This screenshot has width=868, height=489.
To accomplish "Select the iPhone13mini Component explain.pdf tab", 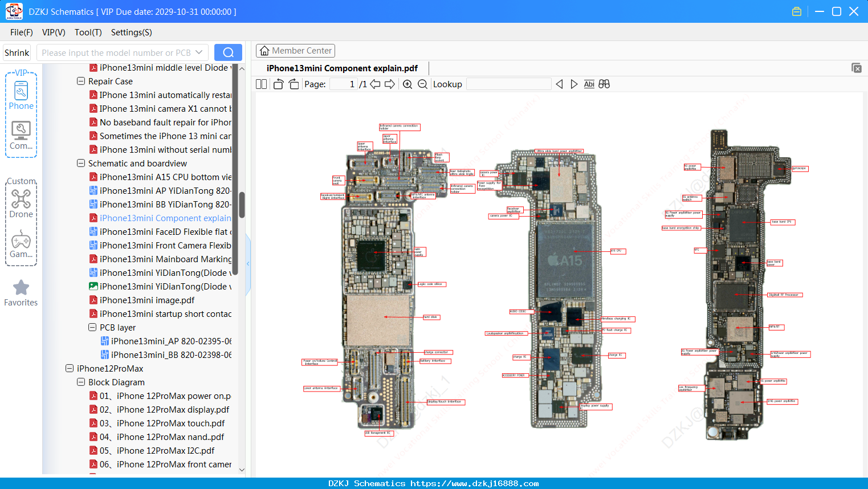I will (342, 68).
